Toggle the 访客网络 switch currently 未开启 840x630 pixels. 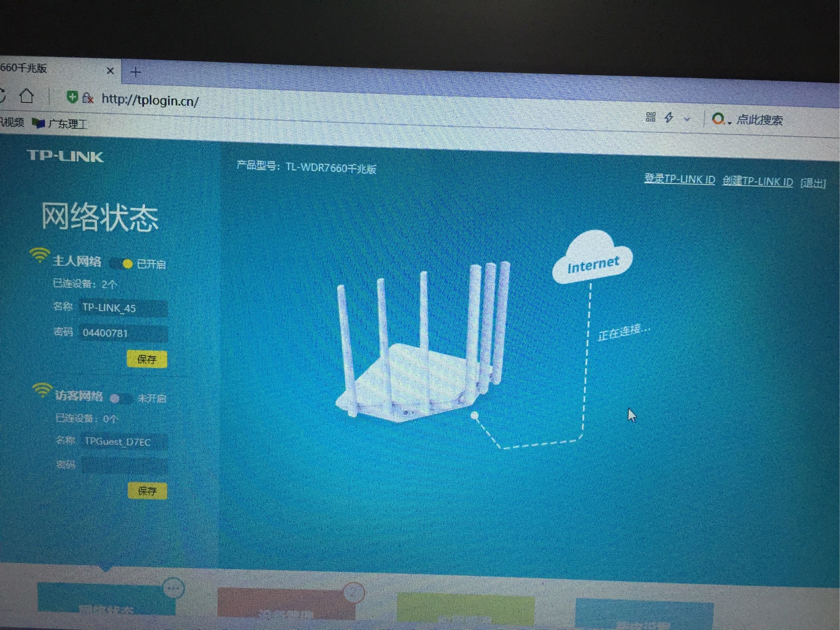(122, 398)
